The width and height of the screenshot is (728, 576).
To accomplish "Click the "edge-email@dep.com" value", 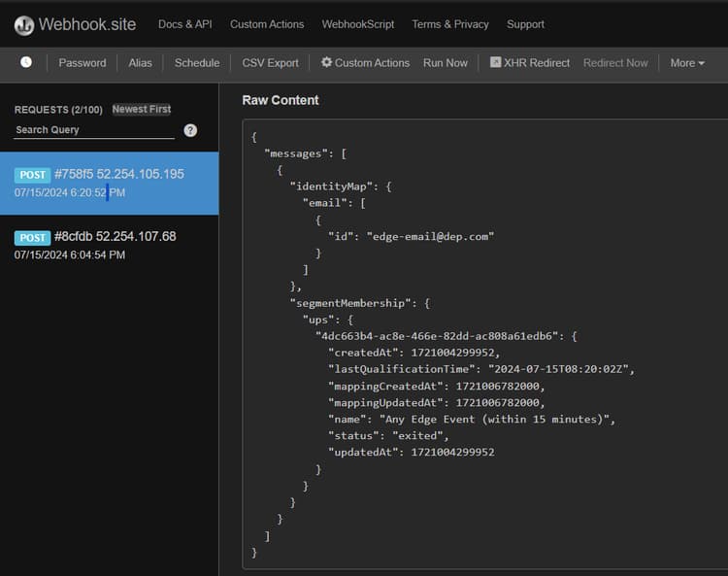I will [430, 237].
